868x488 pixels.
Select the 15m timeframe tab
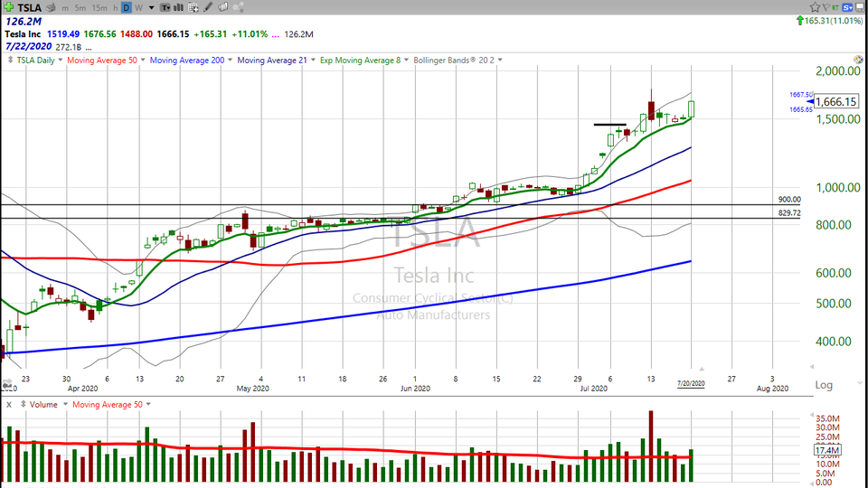click(99, 7)
